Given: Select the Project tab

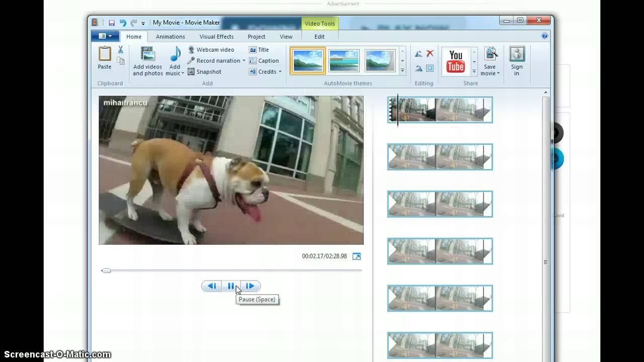Looking at the screenshot, I should pyautogui.click(x=257, y=37).
